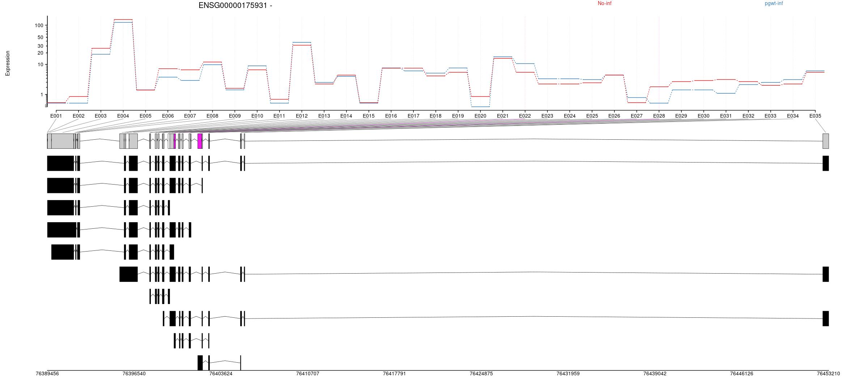Click the E032 exon label
Viewport: 868px width, 380px height.
[x=748, y=116]
